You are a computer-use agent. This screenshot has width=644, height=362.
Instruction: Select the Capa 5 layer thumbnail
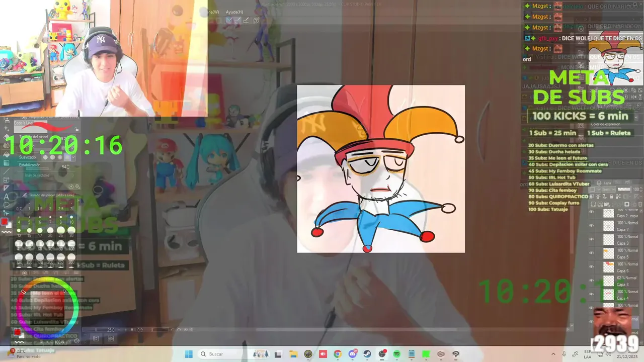[x=609, y=254]
